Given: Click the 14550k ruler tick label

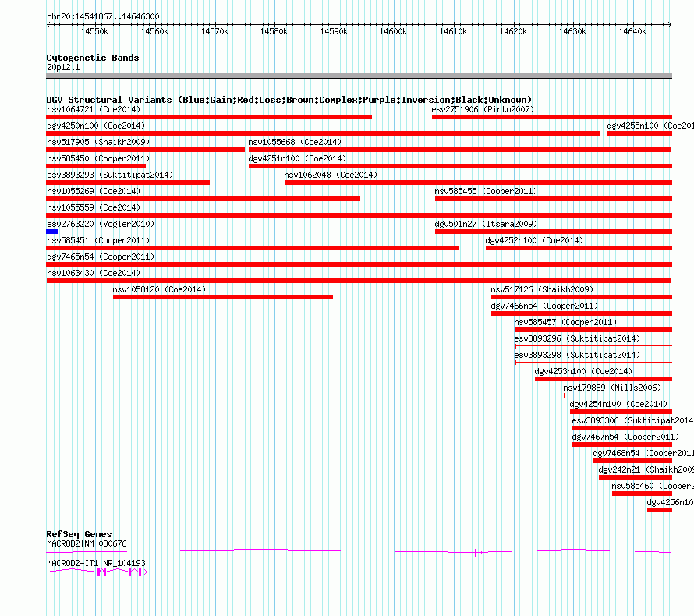Looking at the screenshot, I should [94, 31].
